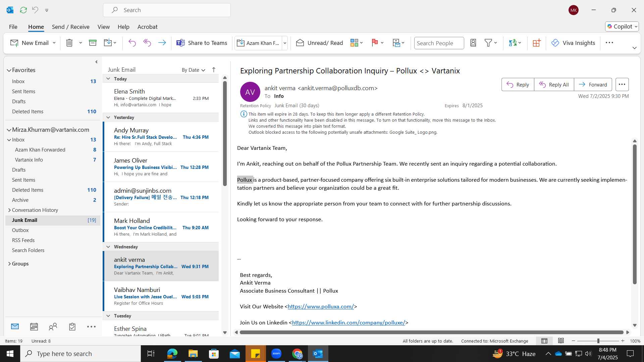Open the Help tab

click(x=123, y=27)
